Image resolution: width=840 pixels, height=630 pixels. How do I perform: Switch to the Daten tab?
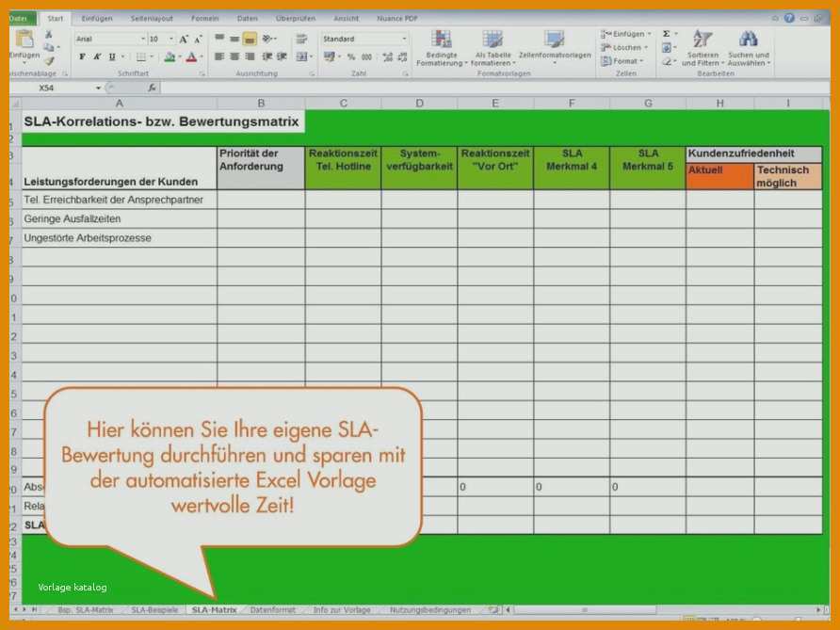pyautogui.click(x=248, y=18)
